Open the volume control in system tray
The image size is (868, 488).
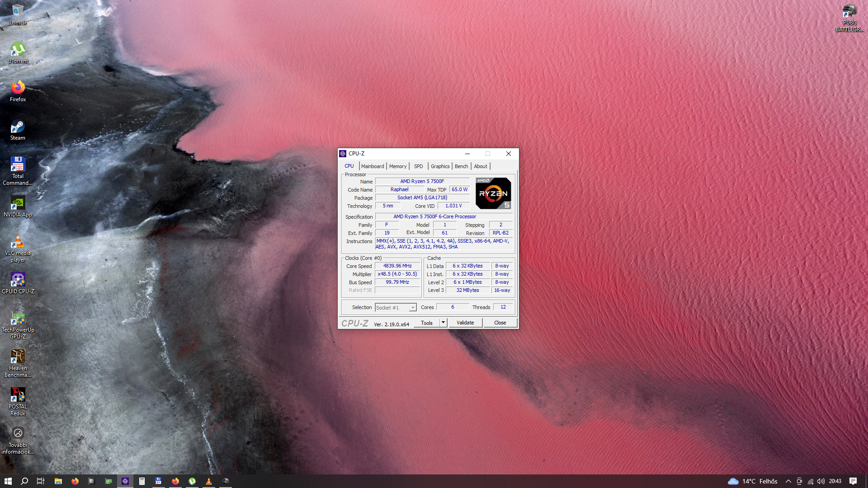(821, 481)
